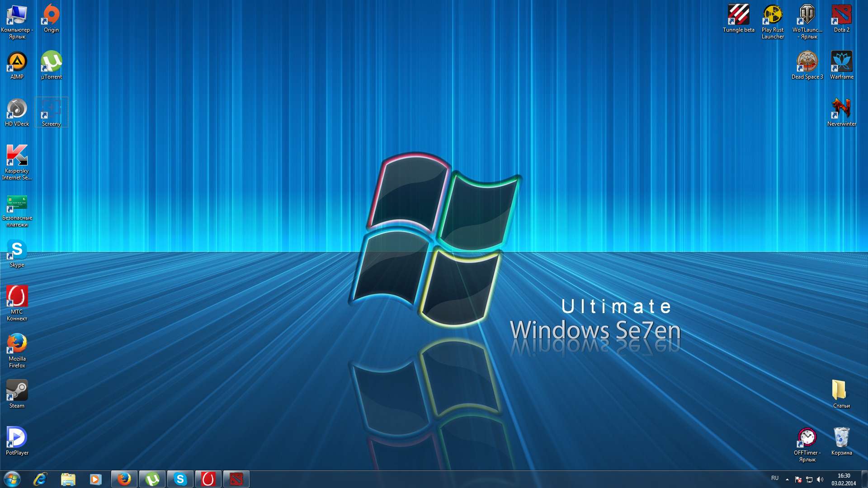Open the МТС Коннект desktop icon

pos(17,303)
